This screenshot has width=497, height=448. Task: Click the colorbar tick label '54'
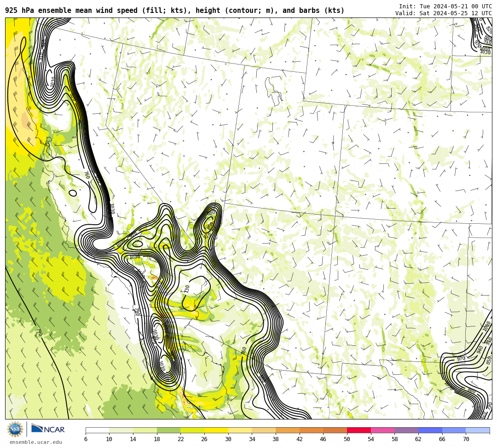tap(371, 439)
